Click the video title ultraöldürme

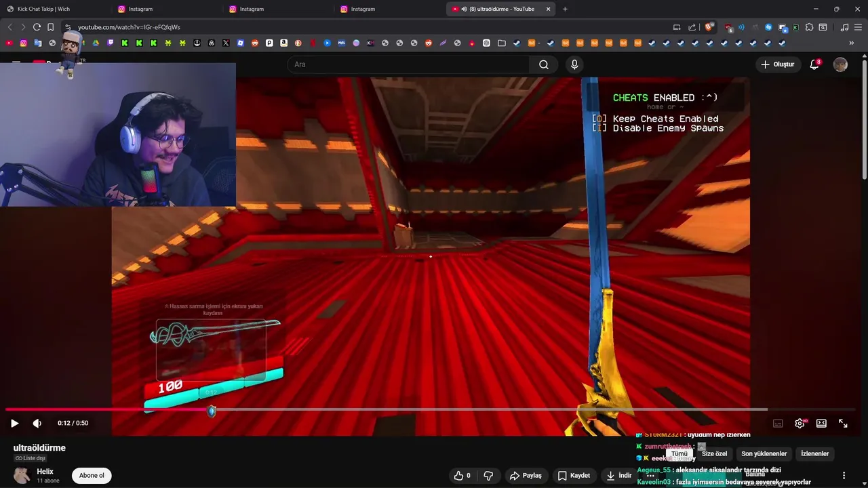(39, 448)
